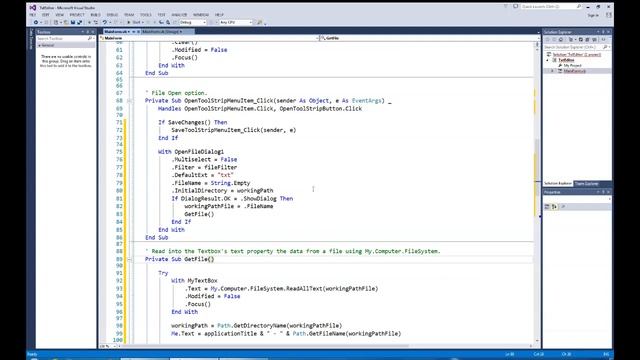This screenshot has width=640, height=360.
Task: Click the notifications flag icon in title bar
Action: [506, 7]
